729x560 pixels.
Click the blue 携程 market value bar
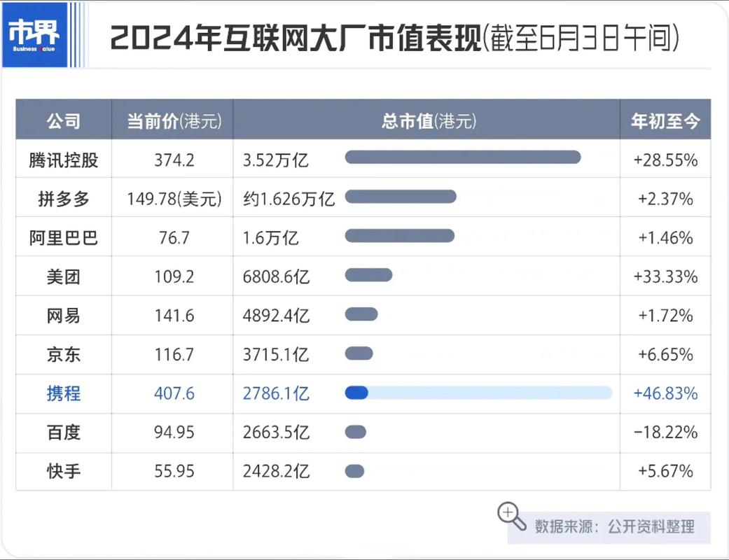[x=356, y=393]
